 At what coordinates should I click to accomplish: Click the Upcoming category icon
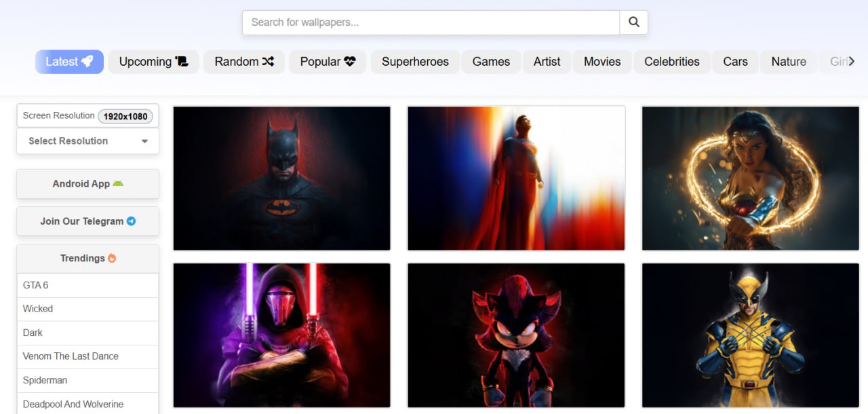[x=181, y=62]
